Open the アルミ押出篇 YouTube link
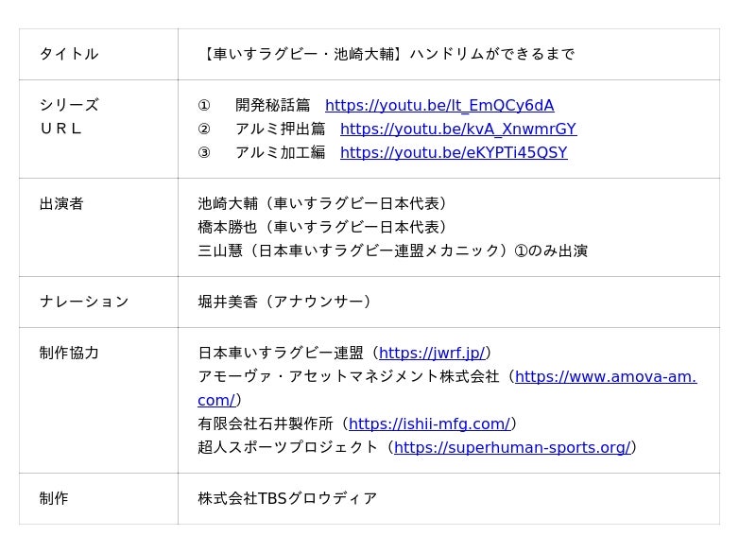Image resolution: width=756 pixels, height=553 pixels. pos(457,130)
